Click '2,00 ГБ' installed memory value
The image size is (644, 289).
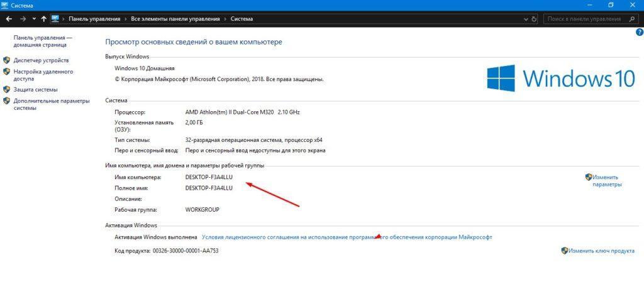[x=194, y=123]
